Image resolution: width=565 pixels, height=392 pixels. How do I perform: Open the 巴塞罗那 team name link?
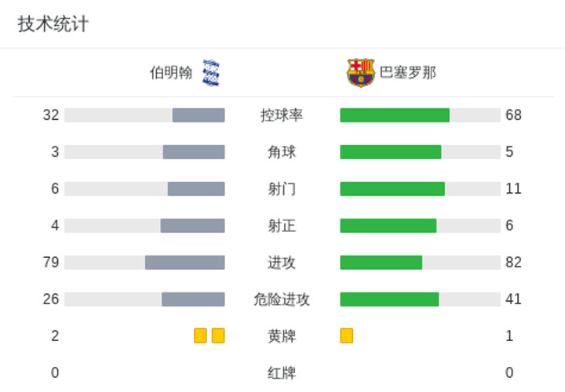408,72
